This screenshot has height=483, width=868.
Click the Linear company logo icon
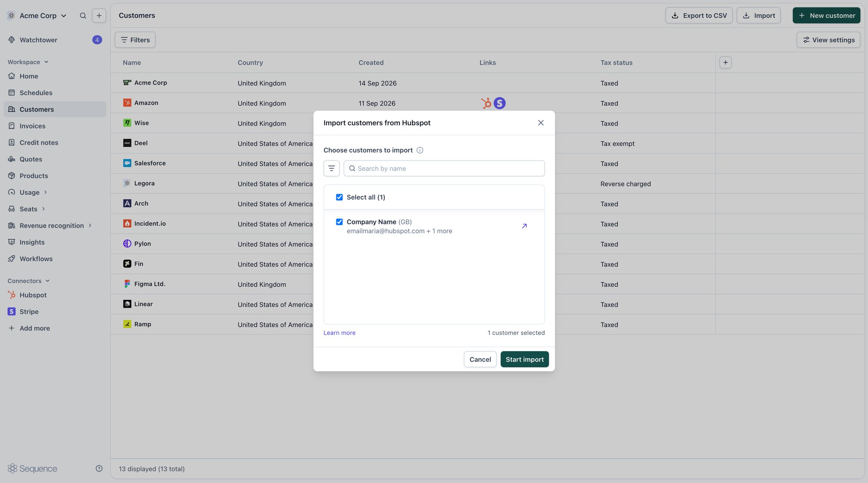pyautogui.click(x=127, y=304)
